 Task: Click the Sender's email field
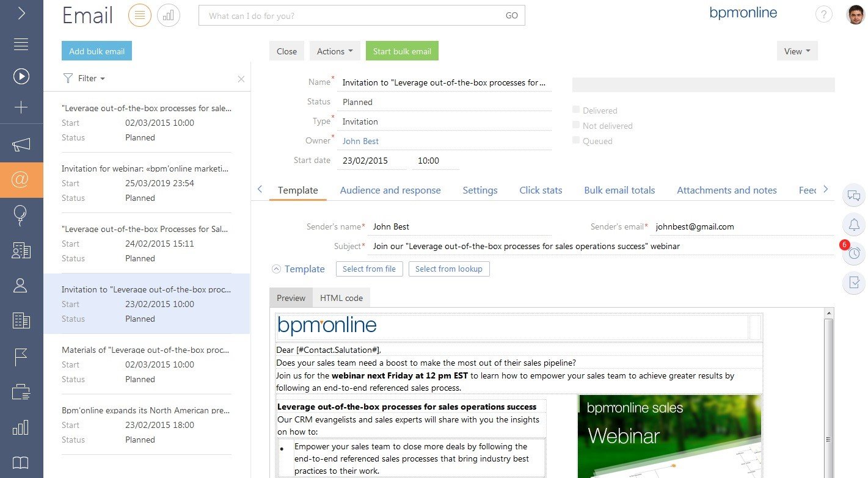(x=743, y=226)
